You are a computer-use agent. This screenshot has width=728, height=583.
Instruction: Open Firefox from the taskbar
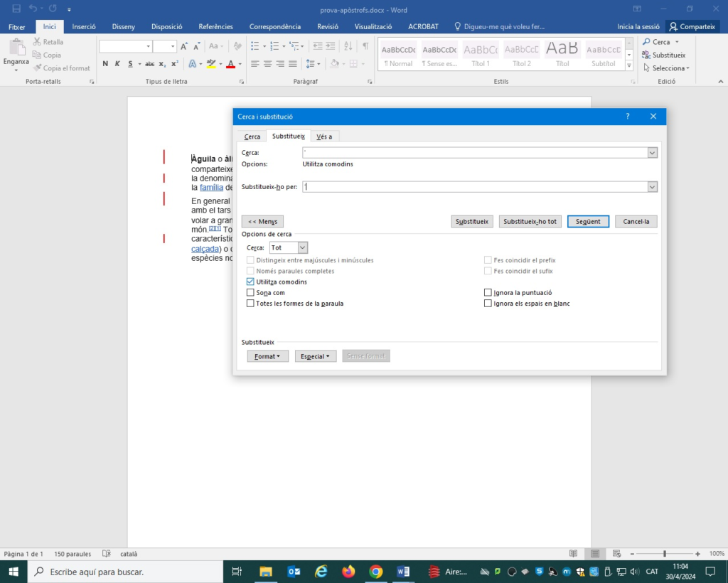click(348, 572)
